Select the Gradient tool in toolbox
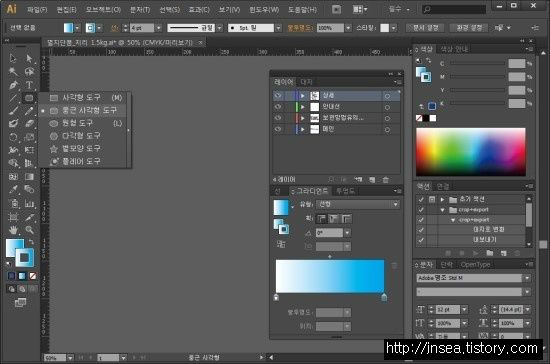Image resolution: width=550 pixels, height=364 pixels. click(29, 177)
